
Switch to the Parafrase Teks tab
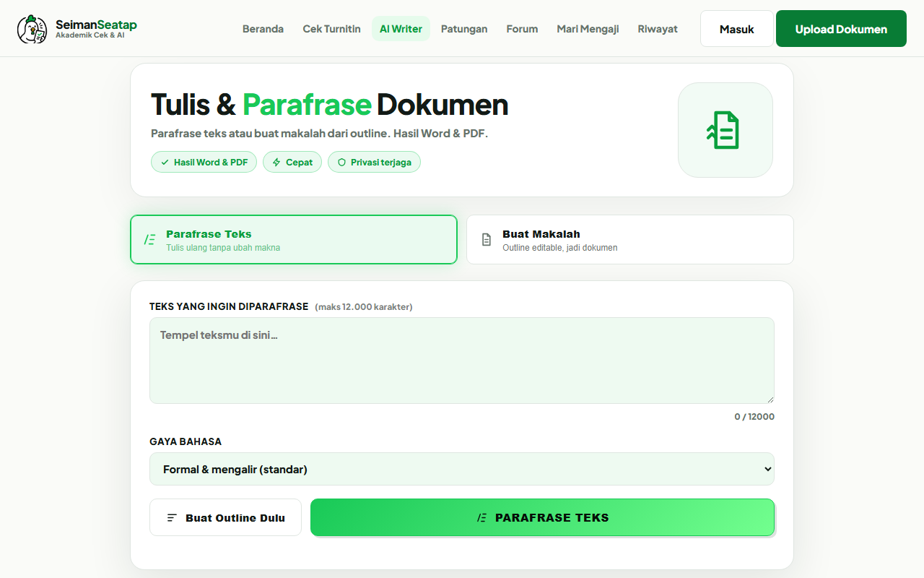294,240
